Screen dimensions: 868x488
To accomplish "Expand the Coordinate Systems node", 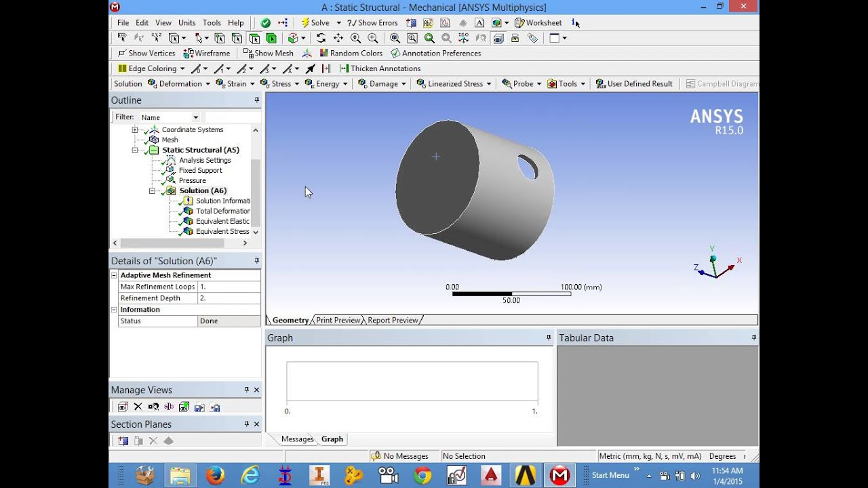I will 135,130.
